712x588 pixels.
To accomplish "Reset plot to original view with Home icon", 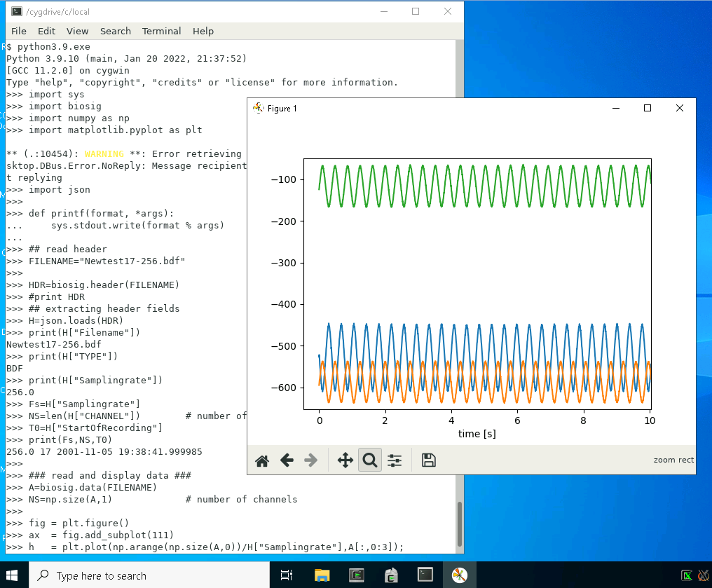I will pyautogui.click(x=262, y=460).
